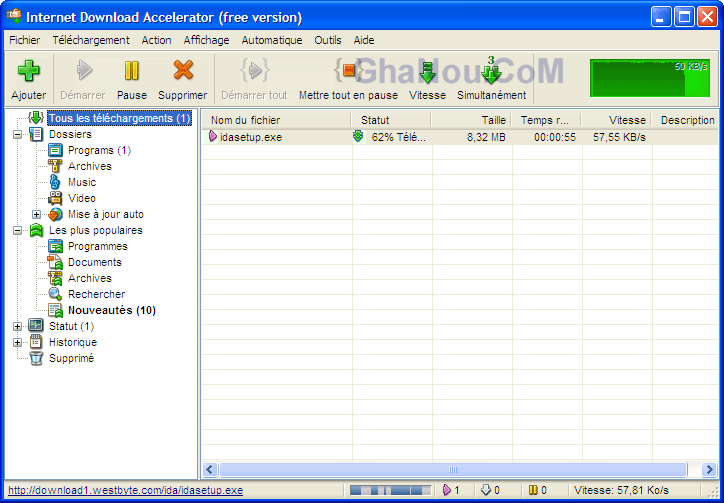Click the Simultanément downloads icon
The height and width of the screenshot is (503, 724).
click(x=491, y=70)
